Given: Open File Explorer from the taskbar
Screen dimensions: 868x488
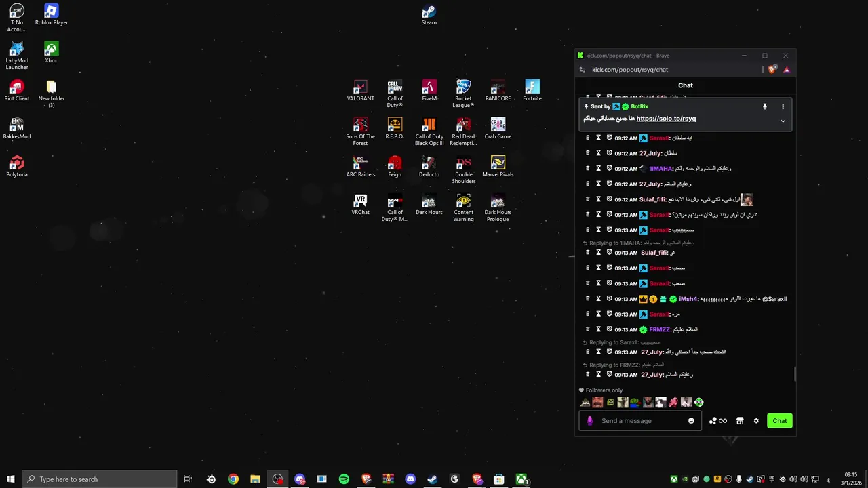Looking at the screenshot, I should click(x=255, y=479).
